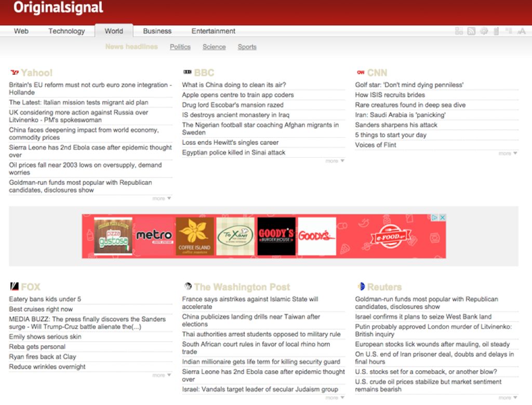Open the BBC section heading
The width and height of the screenshot is (532, 405).
pyautogui.click(x=204, y=73)
